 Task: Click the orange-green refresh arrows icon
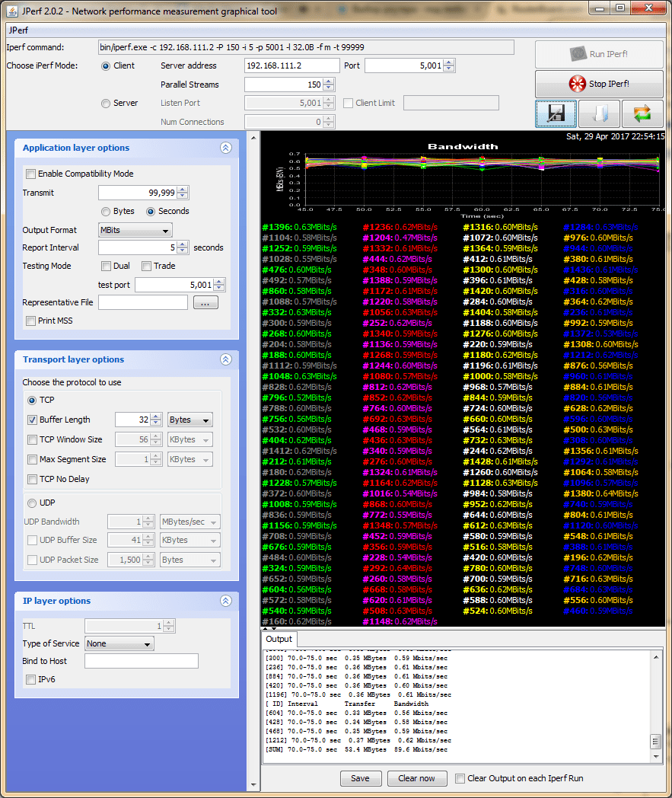[x=642, y=113]
